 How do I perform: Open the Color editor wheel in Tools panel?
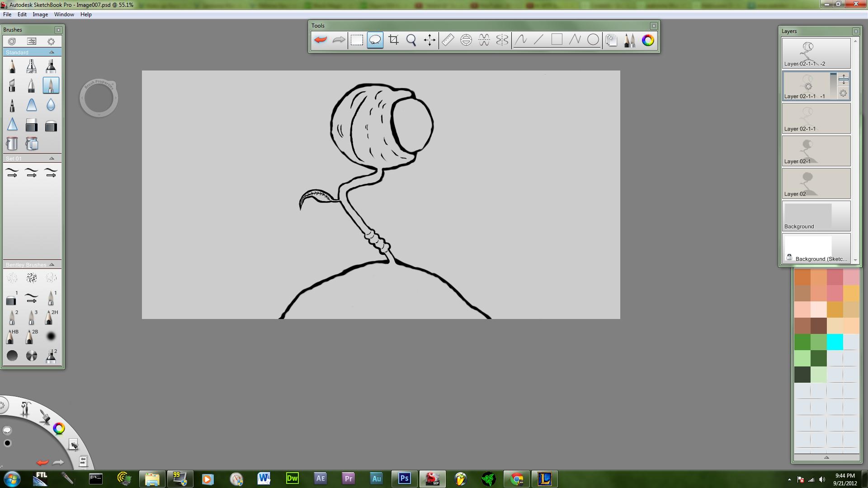coord(648,40)
